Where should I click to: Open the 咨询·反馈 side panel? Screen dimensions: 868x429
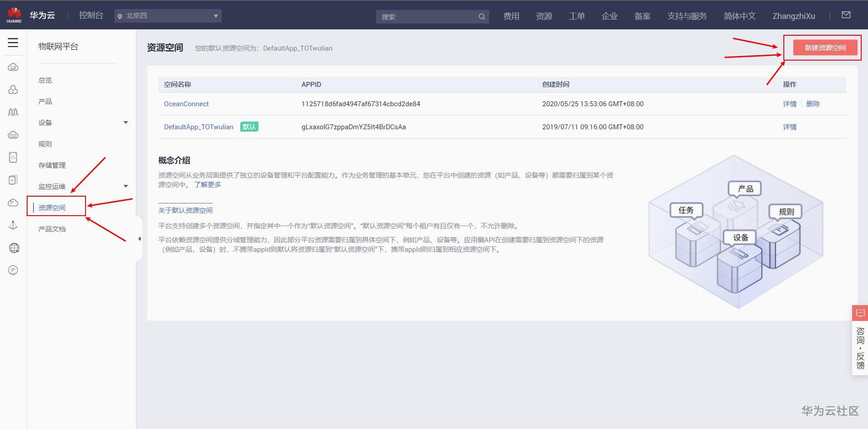coord(860,348)
